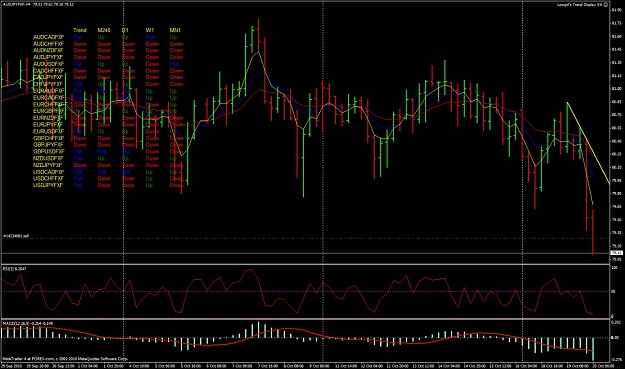Select the Trend column header
625x369 pixels.
(80, 30)
